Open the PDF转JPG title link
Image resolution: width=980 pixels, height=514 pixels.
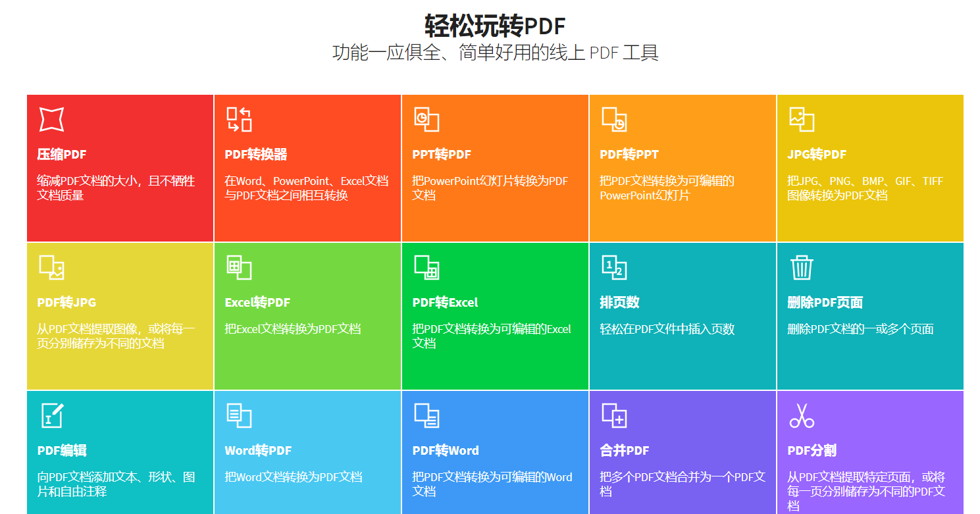click(x=66, y=303)
